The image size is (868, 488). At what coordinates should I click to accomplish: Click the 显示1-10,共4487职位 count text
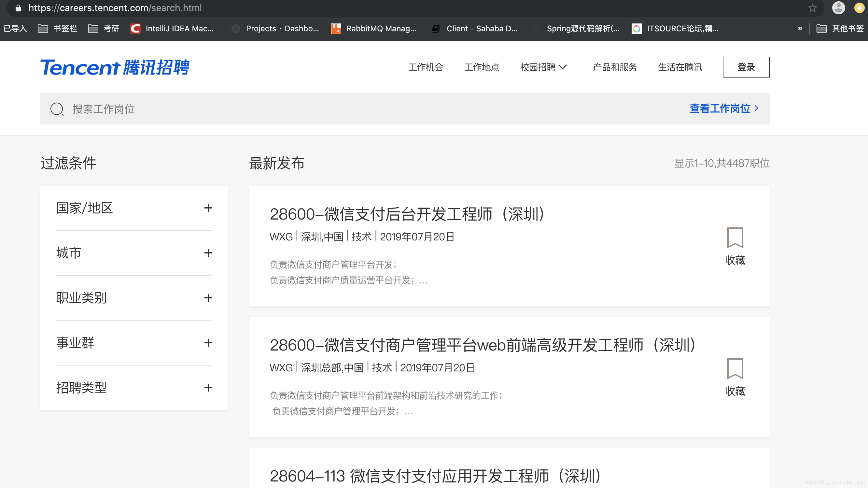click(x=721, y=163)
